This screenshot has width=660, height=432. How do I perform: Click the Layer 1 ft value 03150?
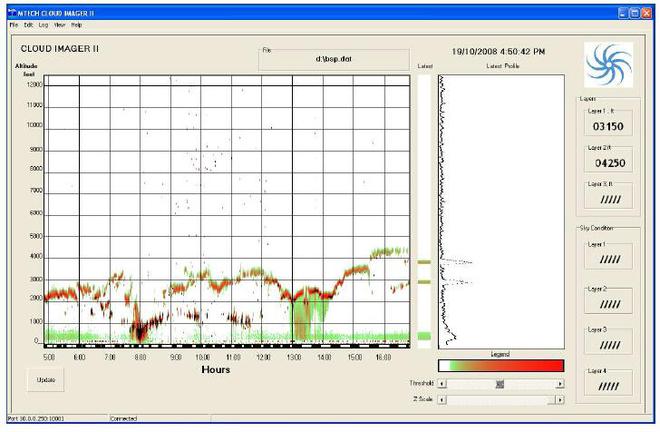[x=608, y=126]
